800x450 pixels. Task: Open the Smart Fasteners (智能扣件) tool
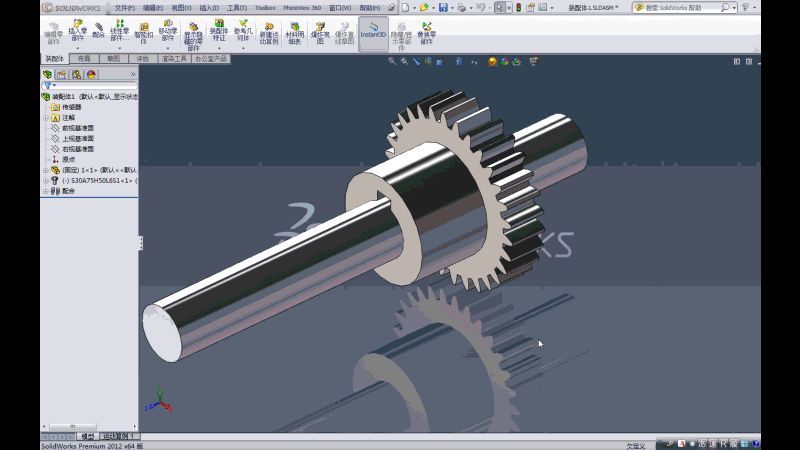pyautogui.click(x=143, y=34)
